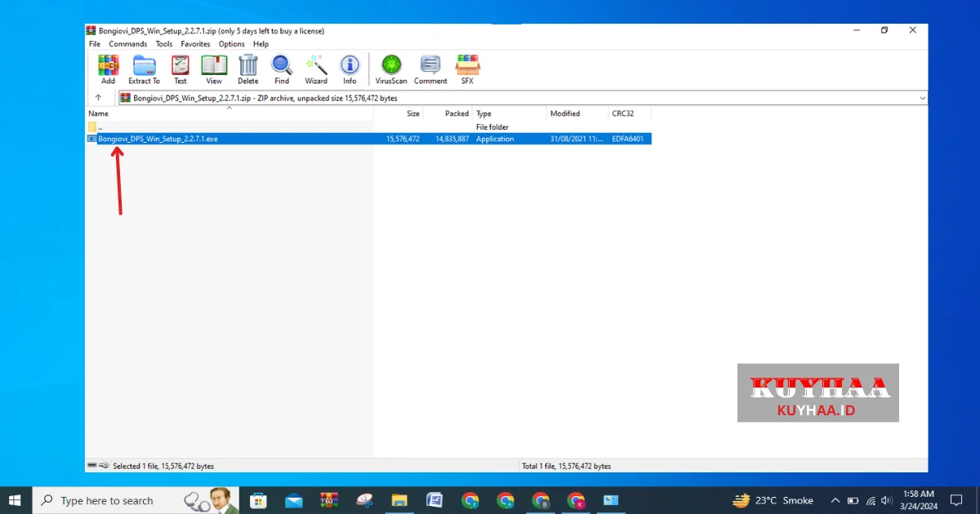Expand the archive path dropdown arrow
The width and height of the screenshot is (980, 514).
pyautogui.click(x=922, y=98)
